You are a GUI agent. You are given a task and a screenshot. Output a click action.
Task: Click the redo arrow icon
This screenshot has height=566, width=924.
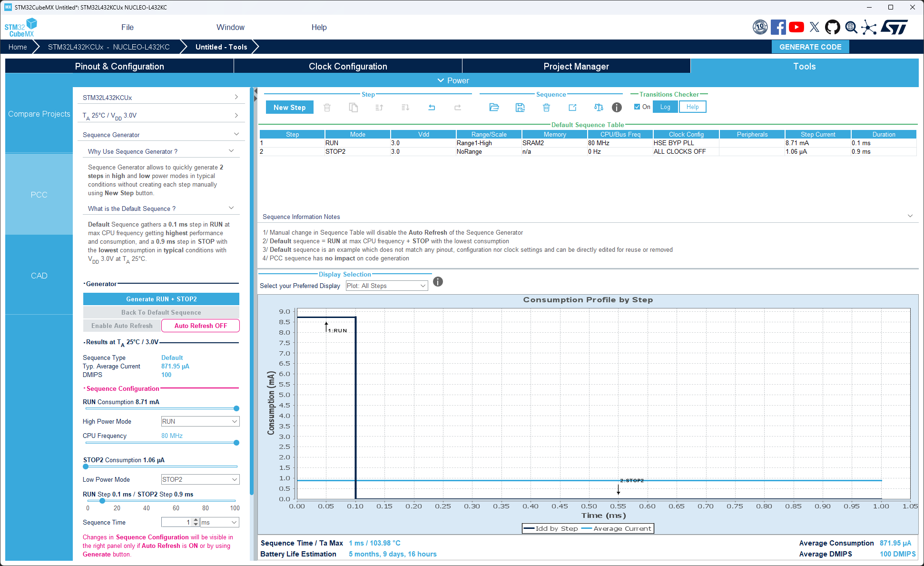(x=458, y=108)
